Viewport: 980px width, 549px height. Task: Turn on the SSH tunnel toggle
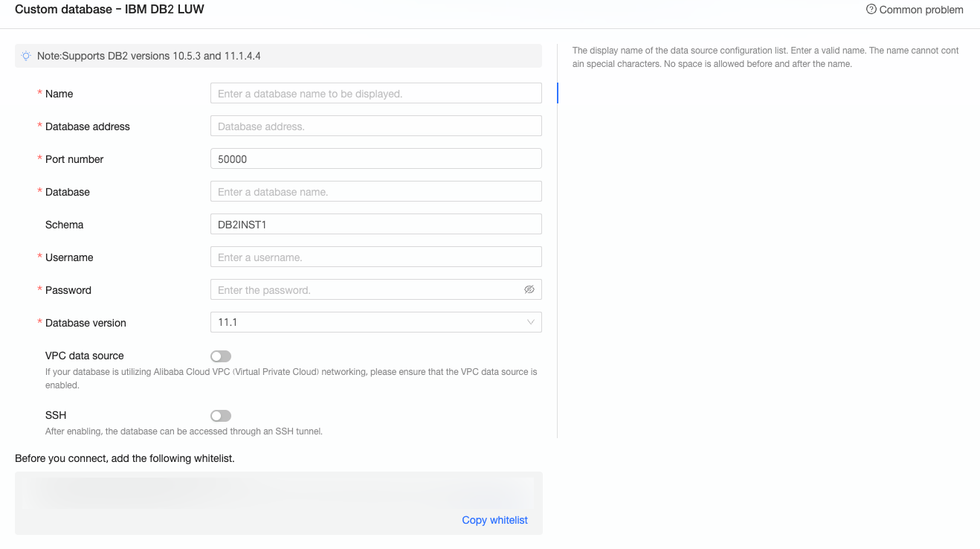[x=221, y=416]
